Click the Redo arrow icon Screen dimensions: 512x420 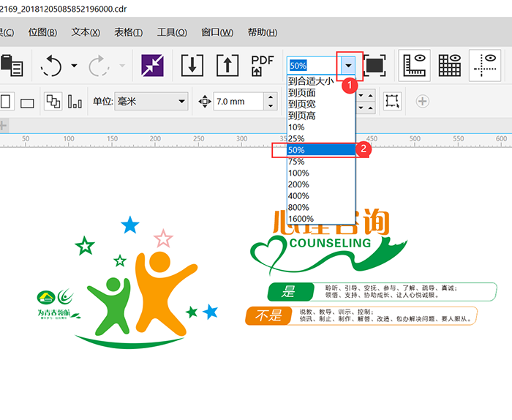pos(99,65)
